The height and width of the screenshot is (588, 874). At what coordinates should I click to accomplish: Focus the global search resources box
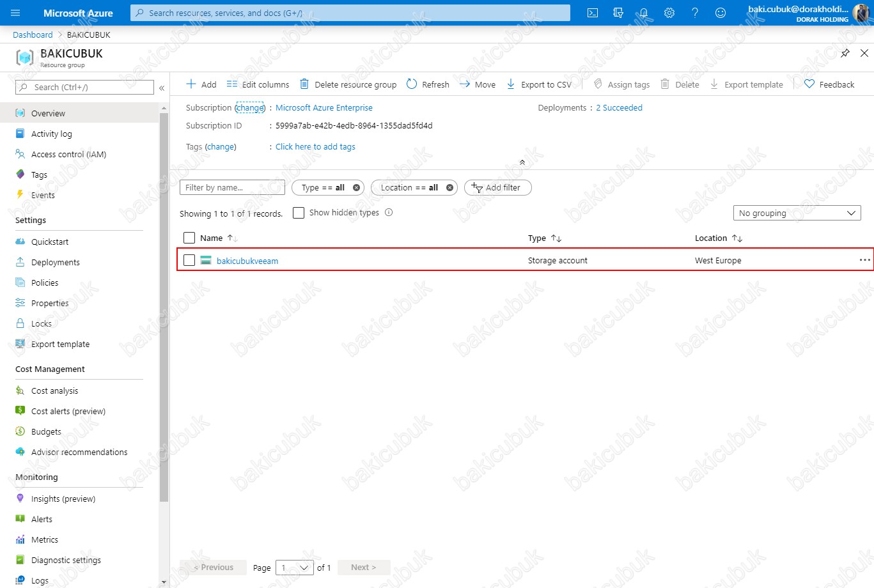pos(350,13)
